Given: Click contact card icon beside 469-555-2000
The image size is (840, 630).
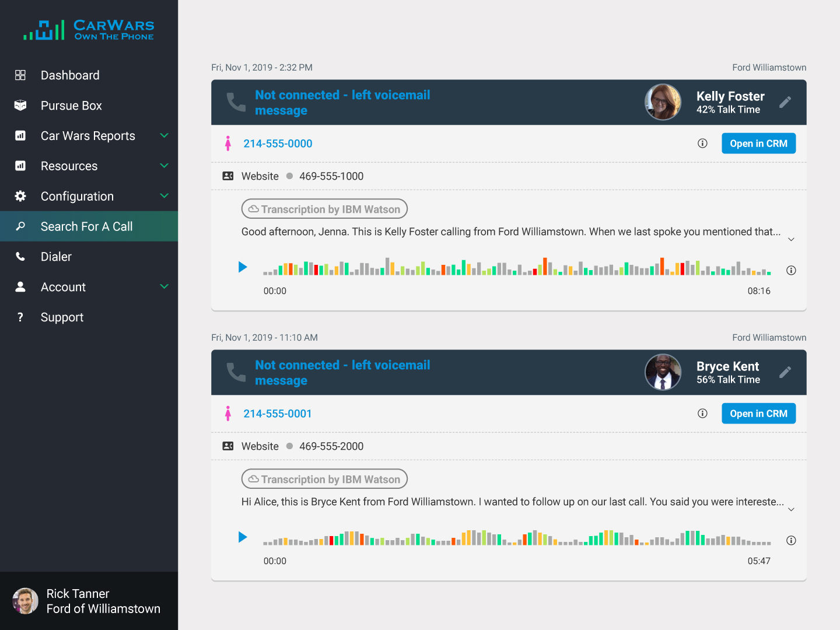Looking at the screenshot, I should [228, 446].
